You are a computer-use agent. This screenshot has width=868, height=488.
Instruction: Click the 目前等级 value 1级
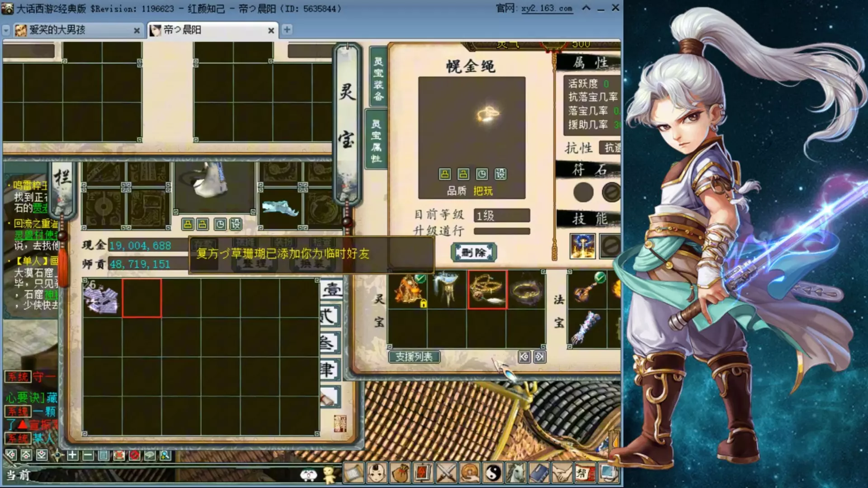(502, 216)
